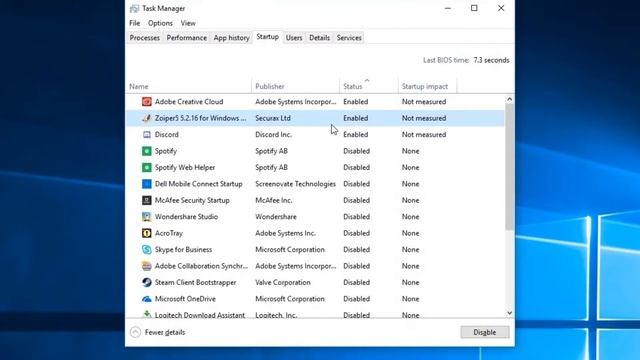Click the Discord startup icon
The width and height of the screenshot is (640, 360).
point(147,134)
